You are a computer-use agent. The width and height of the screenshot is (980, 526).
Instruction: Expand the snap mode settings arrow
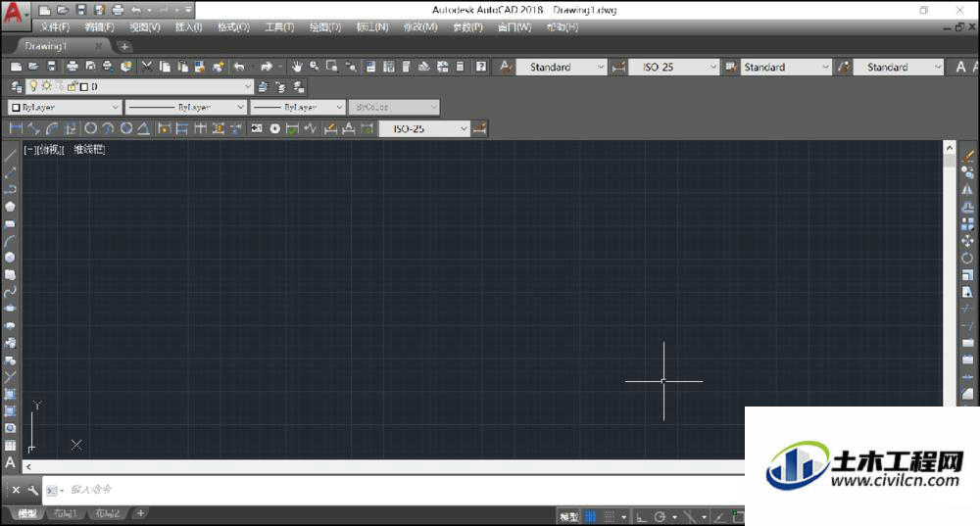tap(623, 517)
